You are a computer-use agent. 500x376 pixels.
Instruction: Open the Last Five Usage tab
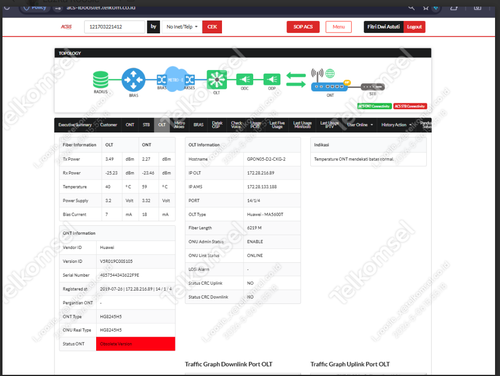[277, 125]
